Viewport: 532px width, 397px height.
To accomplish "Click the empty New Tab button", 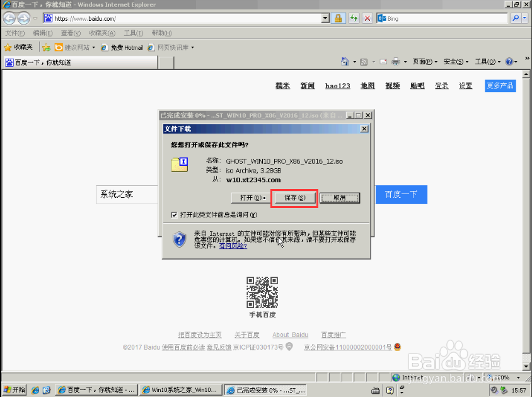I will click(166, 62).
